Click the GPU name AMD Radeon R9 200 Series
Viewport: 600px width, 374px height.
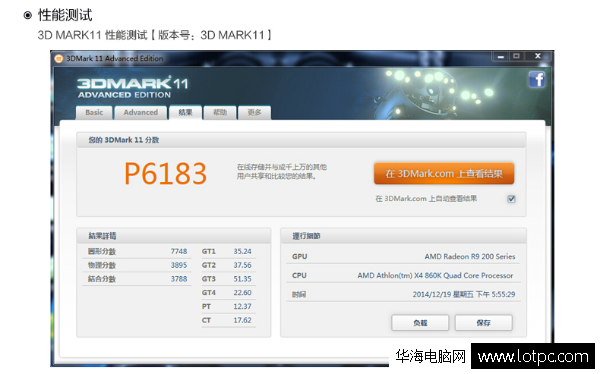470,256
